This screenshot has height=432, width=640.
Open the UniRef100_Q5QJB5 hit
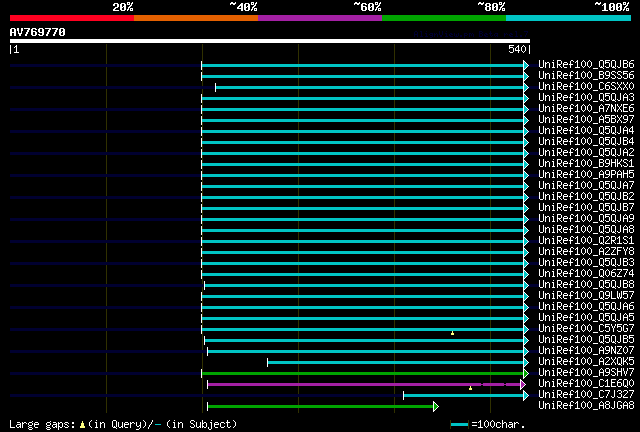pos(586,340)
